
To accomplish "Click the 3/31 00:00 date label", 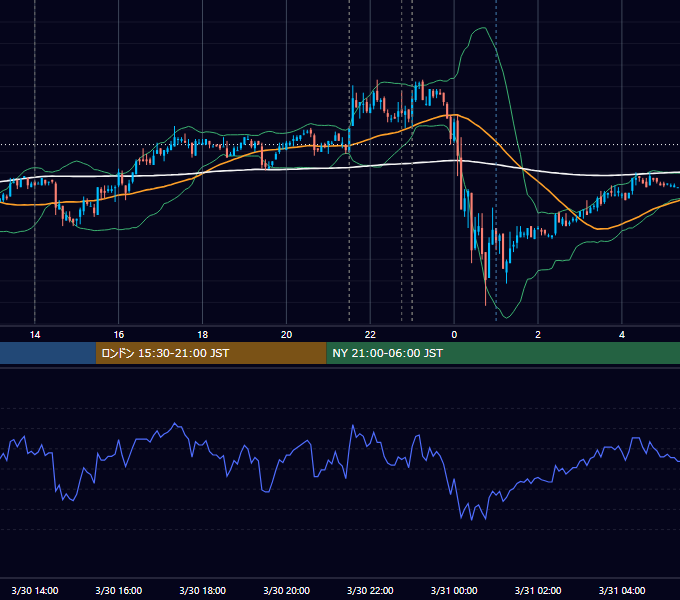I will click(x=454, y=590).
